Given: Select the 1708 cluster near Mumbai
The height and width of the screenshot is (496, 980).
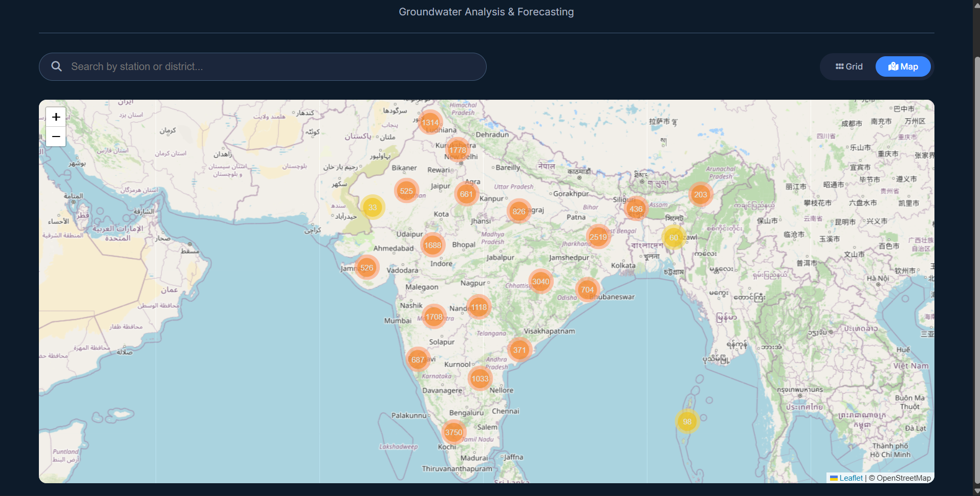Looking at the screenshot, I should tap(434, 317).
